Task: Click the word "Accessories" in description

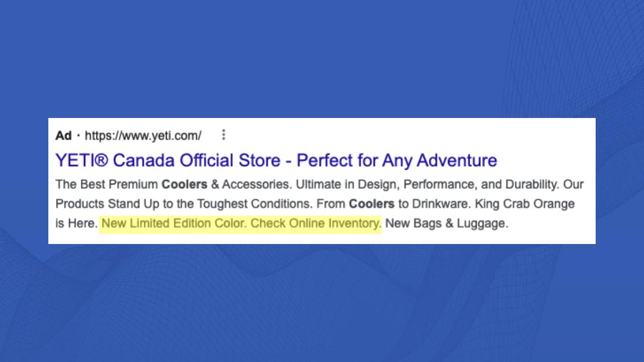Action: pyautogui.click(x=256, y=184)
